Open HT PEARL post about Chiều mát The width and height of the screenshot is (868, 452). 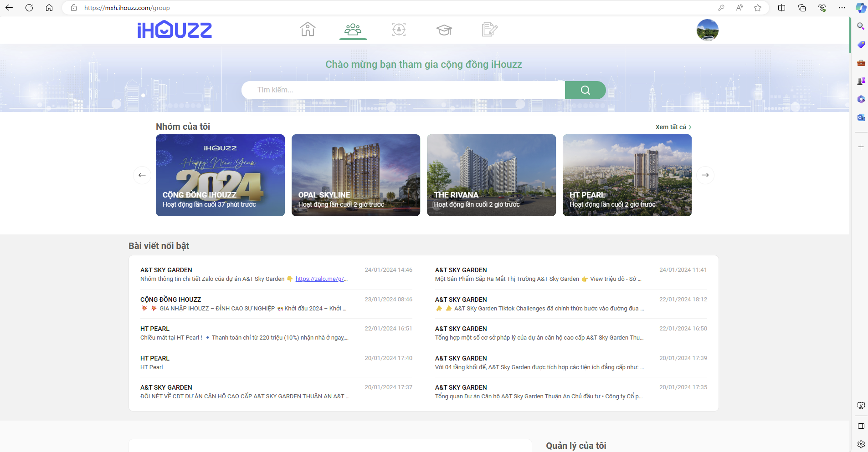(x=276, y=333)
